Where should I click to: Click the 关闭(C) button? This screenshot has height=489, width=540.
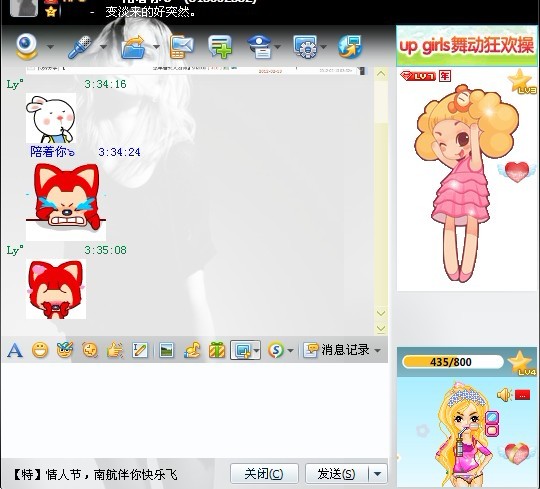(264, 474)
